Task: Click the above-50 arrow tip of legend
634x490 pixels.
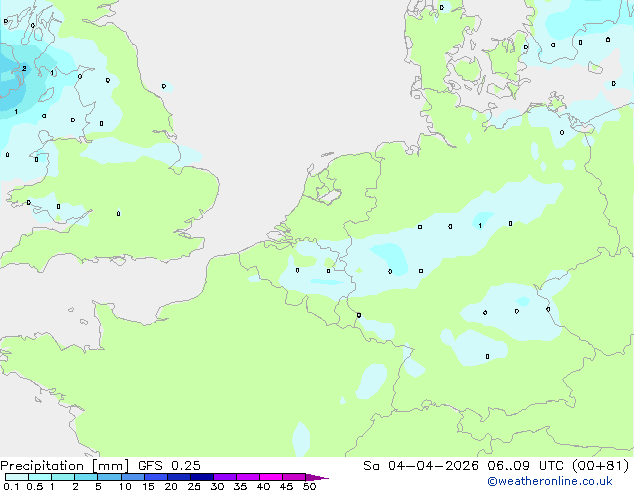Action: pyautogui.click(x=317, y=477)
